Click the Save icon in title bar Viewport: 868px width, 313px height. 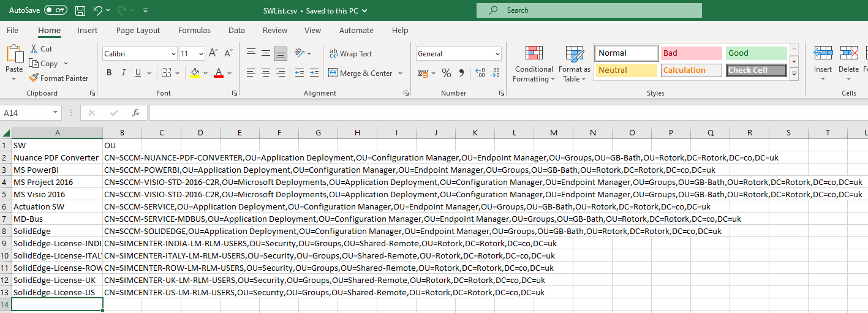(x=80, y=10)
